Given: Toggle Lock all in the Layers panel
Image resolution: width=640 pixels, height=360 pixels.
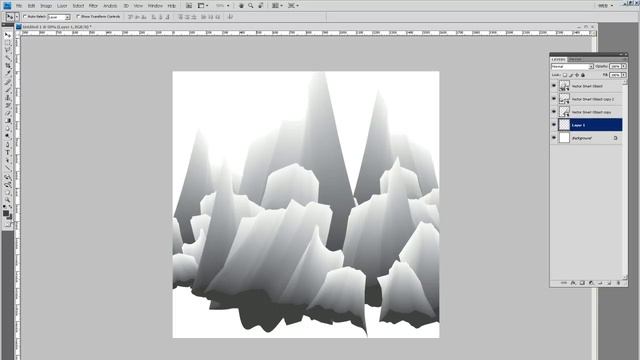Looking at the screenshot, I should [583, 75].
